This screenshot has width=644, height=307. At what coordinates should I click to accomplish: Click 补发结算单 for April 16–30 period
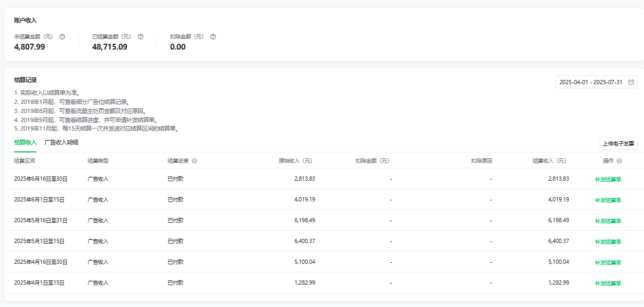[608, 262]
